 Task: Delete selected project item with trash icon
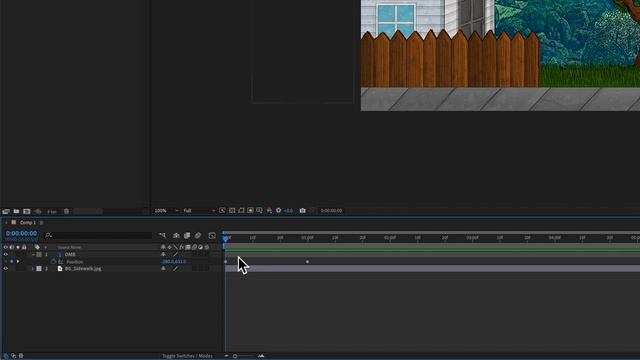click(x=66, y=211)
